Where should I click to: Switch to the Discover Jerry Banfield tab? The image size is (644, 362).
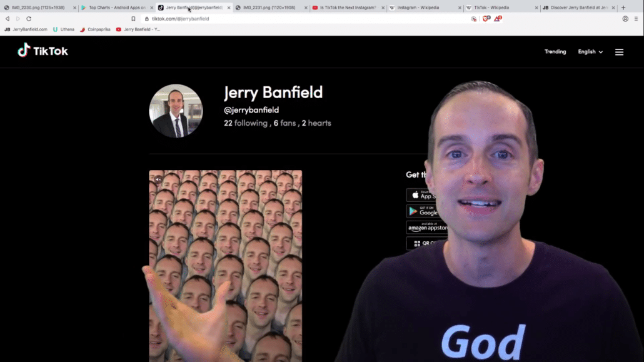coord(579,8)
